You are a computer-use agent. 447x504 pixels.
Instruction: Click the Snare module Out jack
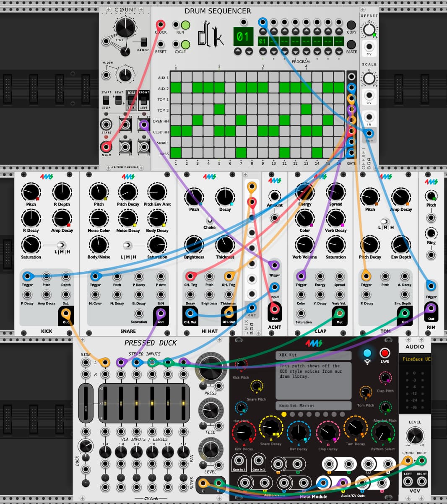161,313
